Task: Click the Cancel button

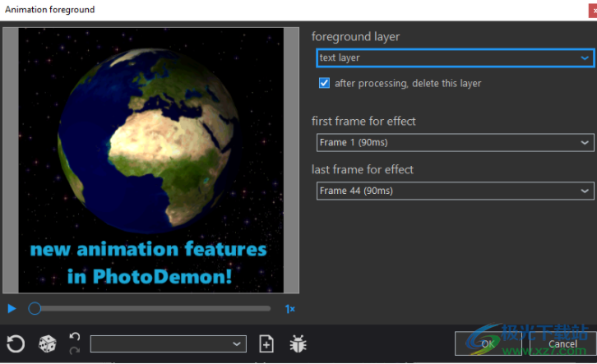Action: 562,343
